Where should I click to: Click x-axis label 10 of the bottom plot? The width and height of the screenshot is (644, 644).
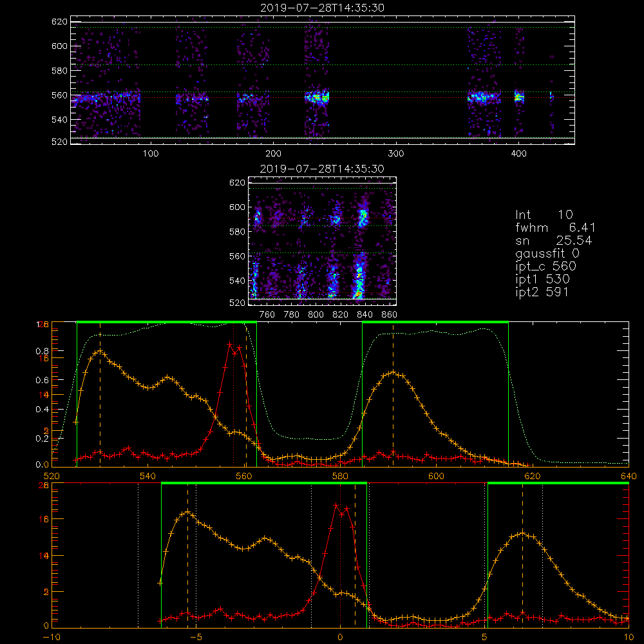(629, 637)
